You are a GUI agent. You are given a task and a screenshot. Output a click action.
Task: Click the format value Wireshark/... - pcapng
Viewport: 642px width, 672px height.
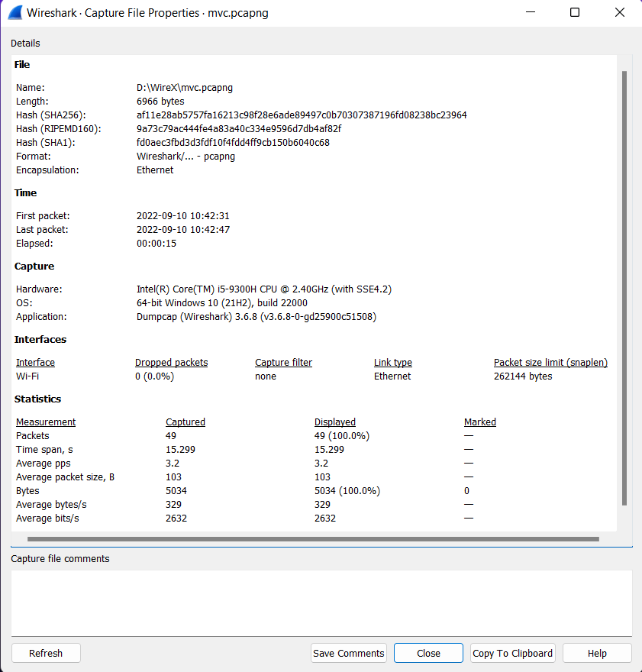pos(186,156)
